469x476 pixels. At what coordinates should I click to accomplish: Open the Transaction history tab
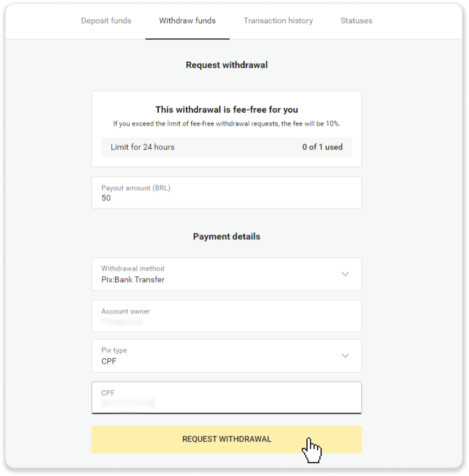[278, 21]
